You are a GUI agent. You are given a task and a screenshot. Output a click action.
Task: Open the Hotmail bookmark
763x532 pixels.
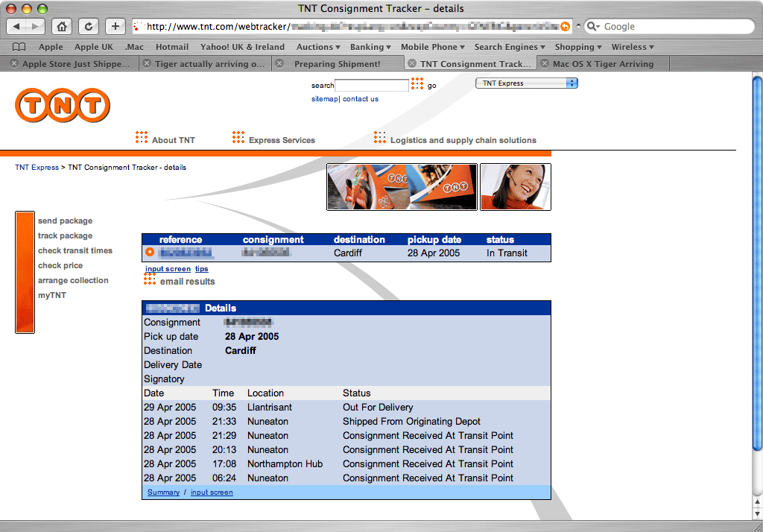(172, 47)
